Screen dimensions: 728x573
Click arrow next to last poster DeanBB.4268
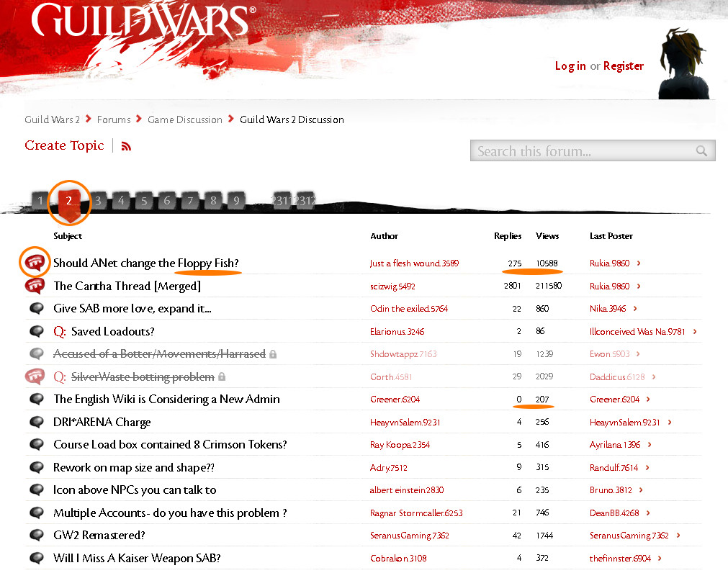pyautogui.click(x=648, y=513)
